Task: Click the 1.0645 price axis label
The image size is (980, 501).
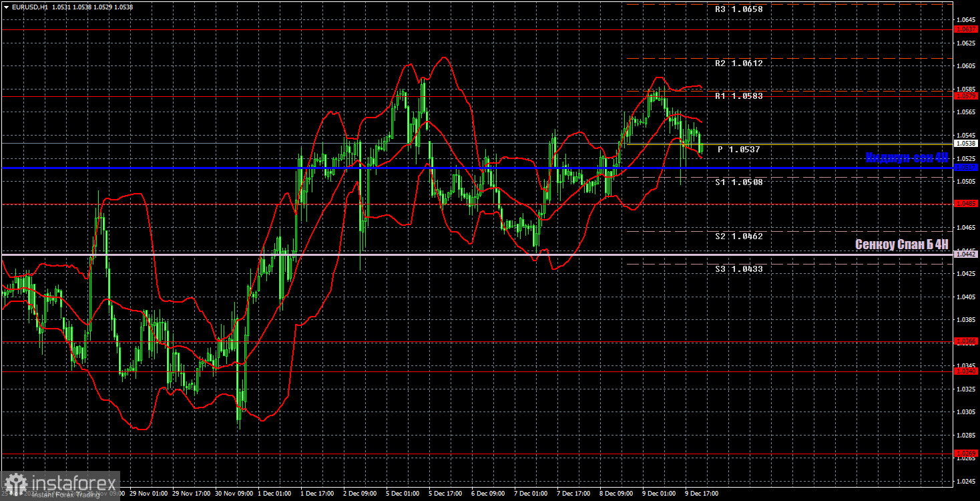Action: [966, 20]
